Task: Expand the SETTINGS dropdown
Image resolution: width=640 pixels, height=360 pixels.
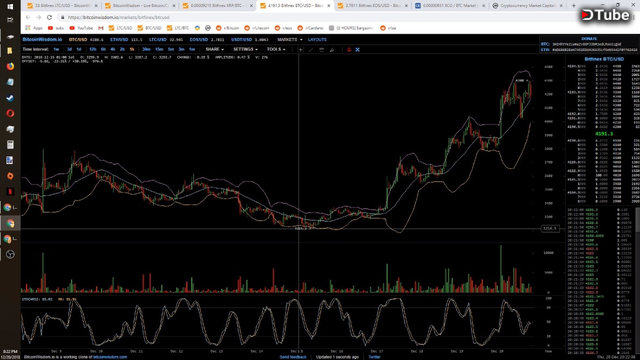Action: pyautogui.click(x=245, y=49)
